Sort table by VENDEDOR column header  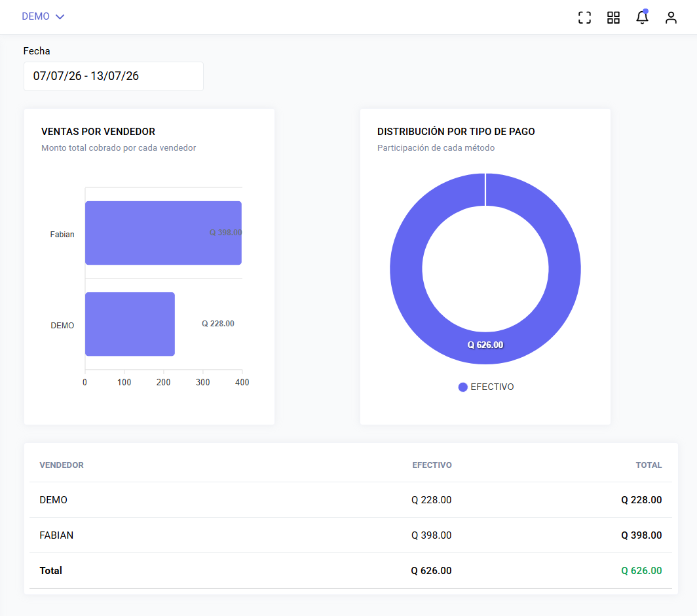click(62, 465)
